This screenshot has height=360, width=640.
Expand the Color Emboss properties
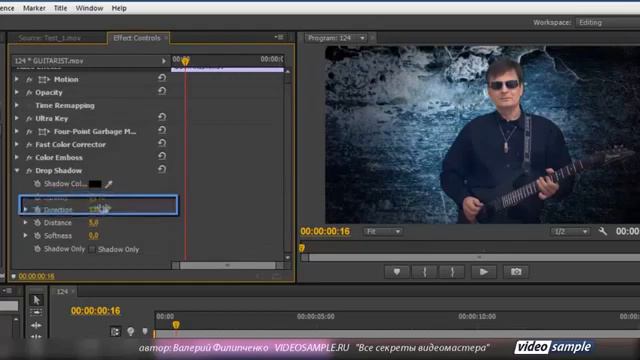pos(16,158)
